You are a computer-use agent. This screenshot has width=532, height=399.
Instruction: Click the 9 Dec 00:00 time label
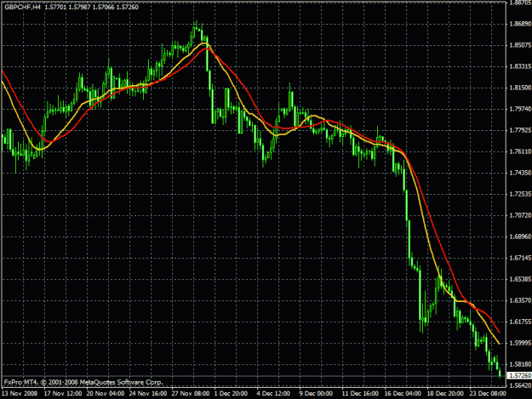[316, 394]
